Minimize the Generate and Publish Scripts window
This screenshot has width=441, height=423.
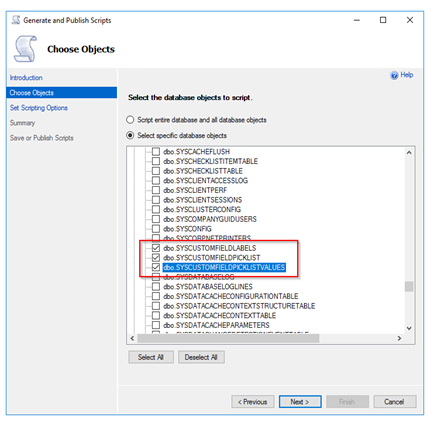357,20
